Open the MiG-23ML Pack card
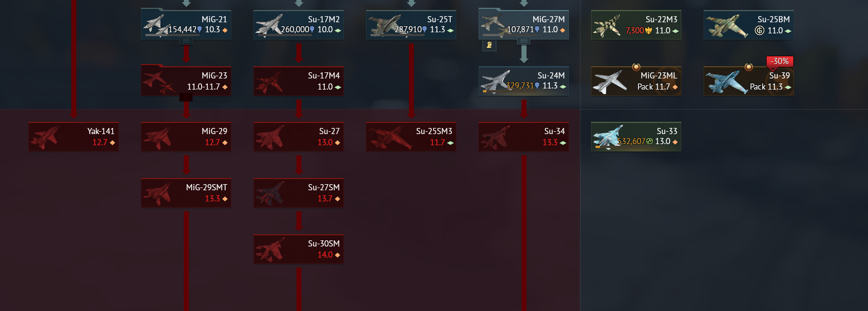Image resolution: width=868 pixels, height=311 pixels. tap(636, 81)
